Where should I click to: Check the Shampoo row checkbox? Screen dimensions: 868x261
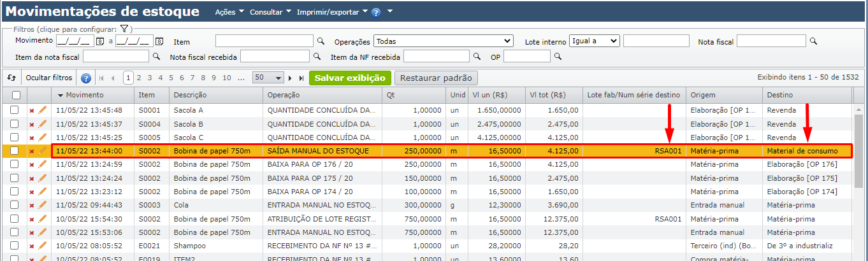click(x=15, y=246)
